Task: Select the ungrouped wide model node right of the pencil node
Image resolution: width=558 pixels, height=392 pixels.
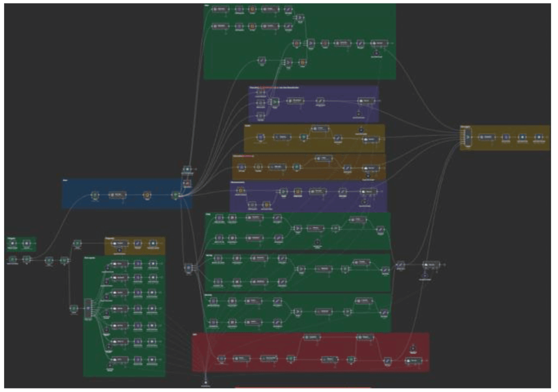Action: [431, 265]
